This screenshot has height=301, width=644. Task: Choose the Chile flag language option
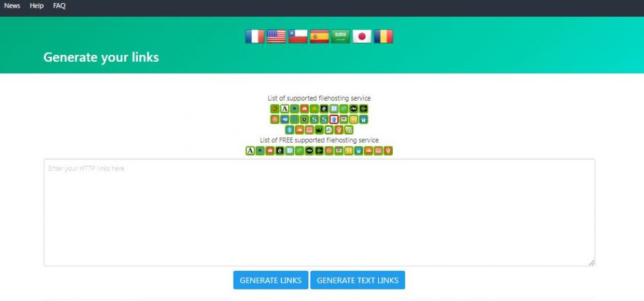tap(298, 37)
